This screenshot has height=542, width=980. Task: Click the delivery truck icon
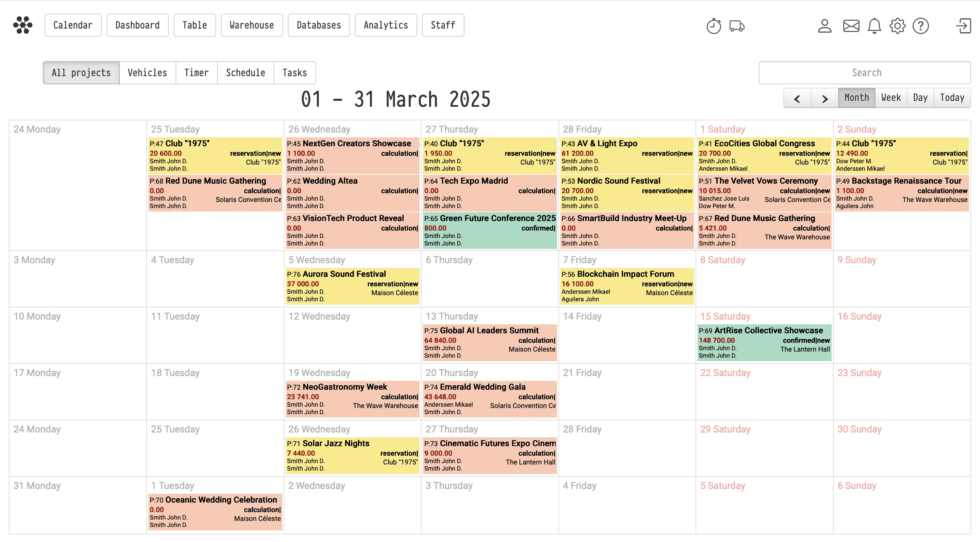pos(737,26)
